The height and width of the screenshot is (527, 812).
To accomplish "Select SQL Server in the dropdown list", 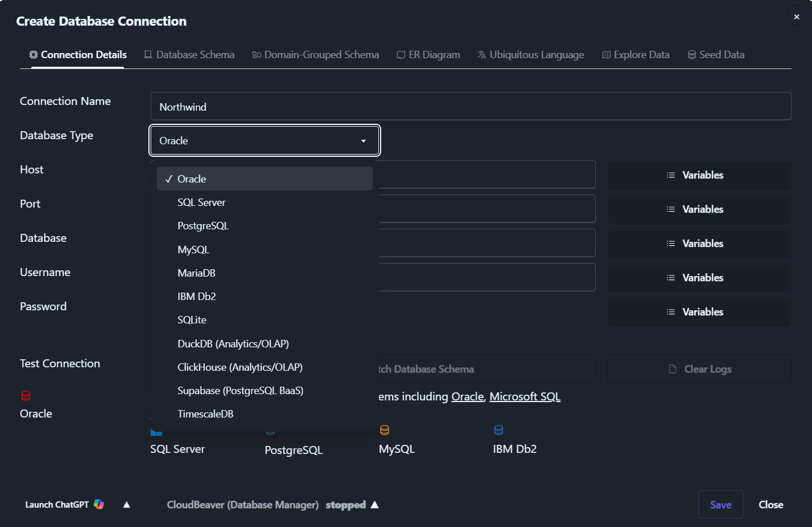I will pos(265,202).
